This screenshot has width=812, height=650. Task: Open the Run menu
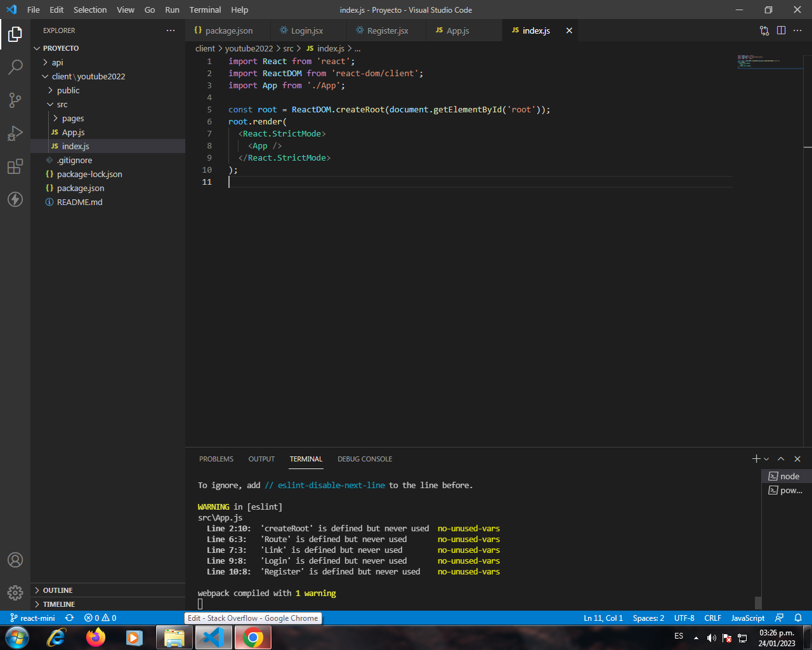tap(172, 10)
